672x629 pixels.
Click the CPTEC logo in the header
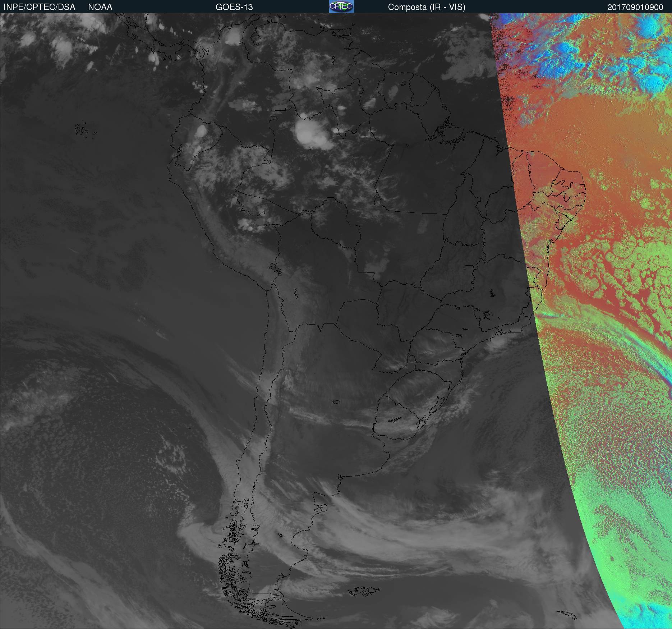click(x=341, y=6)
